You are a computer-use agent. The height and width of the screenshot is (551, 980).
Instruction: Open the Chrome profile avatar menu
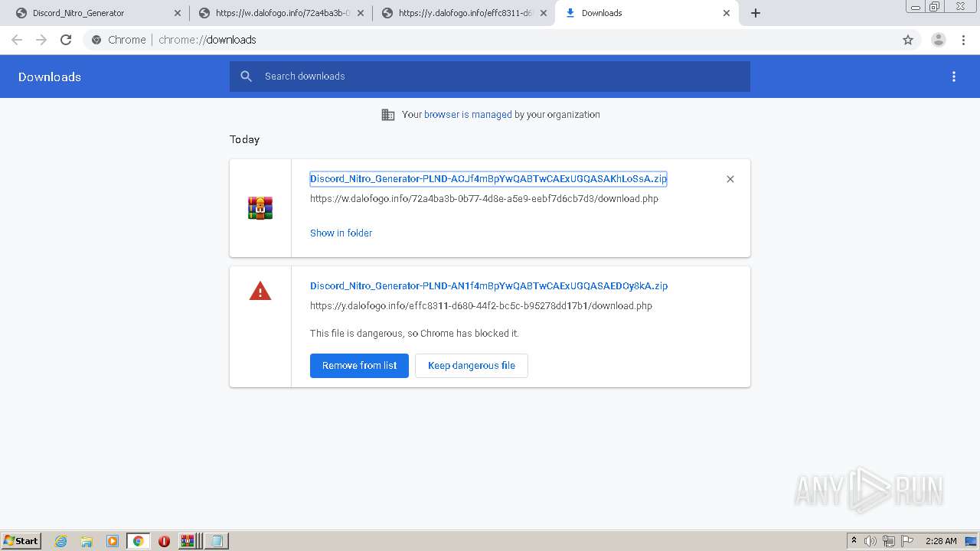click(939, 40)
